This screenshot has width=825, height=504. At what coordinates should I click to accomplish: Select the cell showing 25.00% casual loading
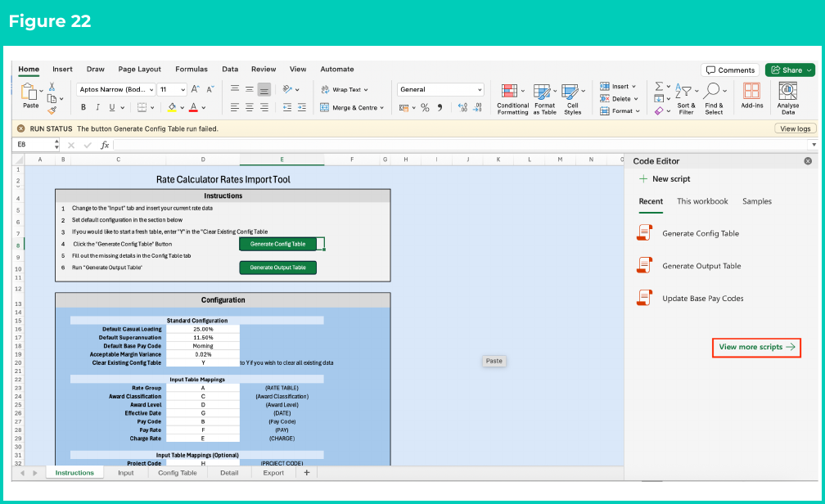203,330
